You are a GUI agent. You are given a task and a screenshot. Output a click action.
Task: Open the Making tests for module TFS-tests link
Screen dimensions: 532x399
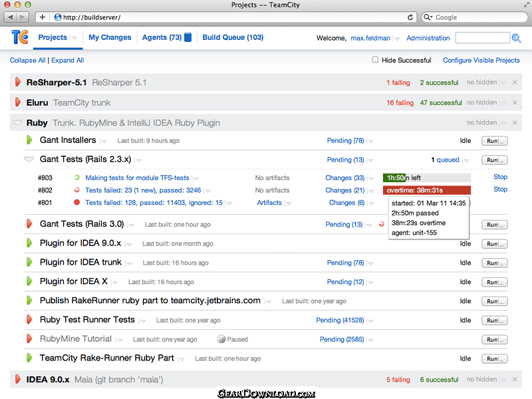137,178
